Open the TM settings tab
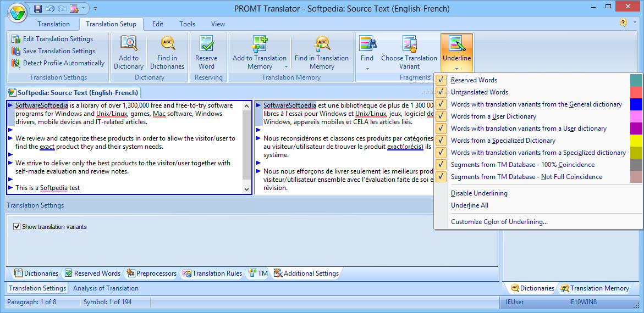 (258, 273)
